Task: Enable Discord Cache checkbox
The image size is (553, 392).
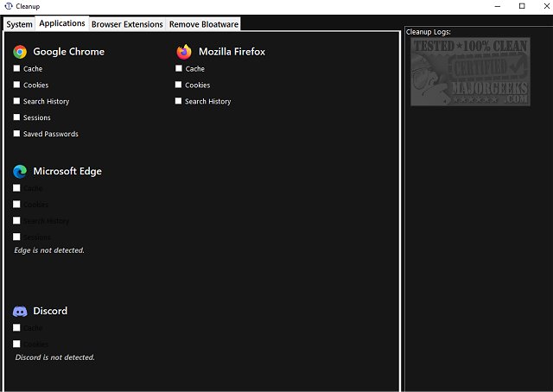Action: (x=16, y=327)
